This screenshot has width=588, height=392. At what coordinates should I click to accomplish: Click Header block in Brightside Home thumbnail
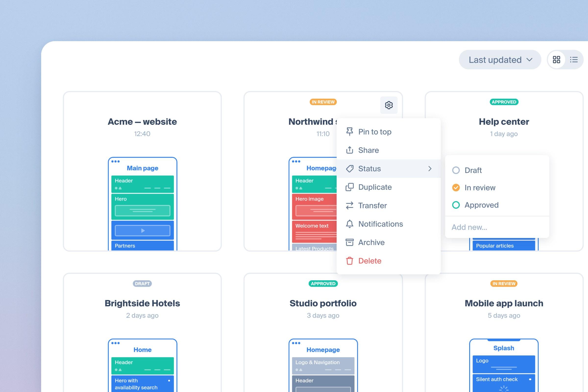(x=143, y=366)
